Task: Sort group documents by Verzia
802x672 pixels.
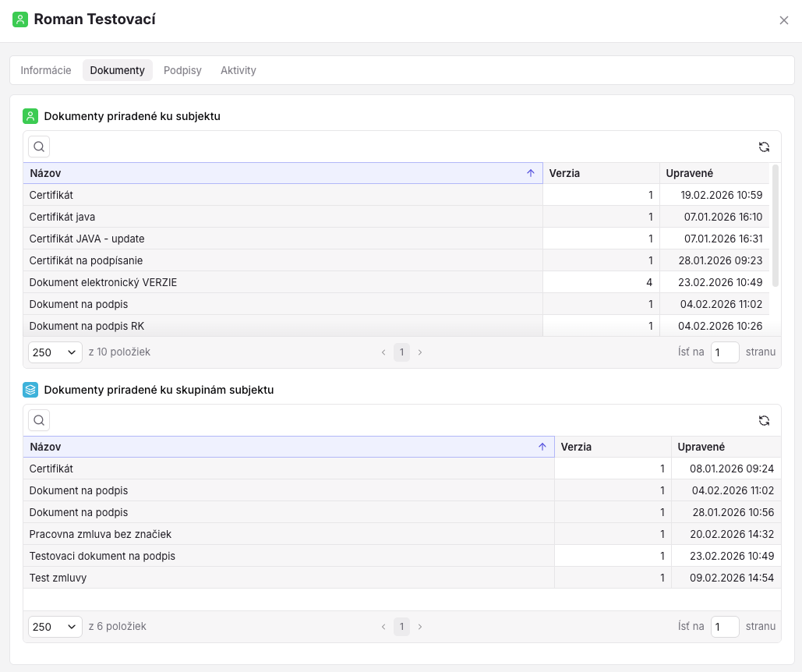Action: [613, 447]
